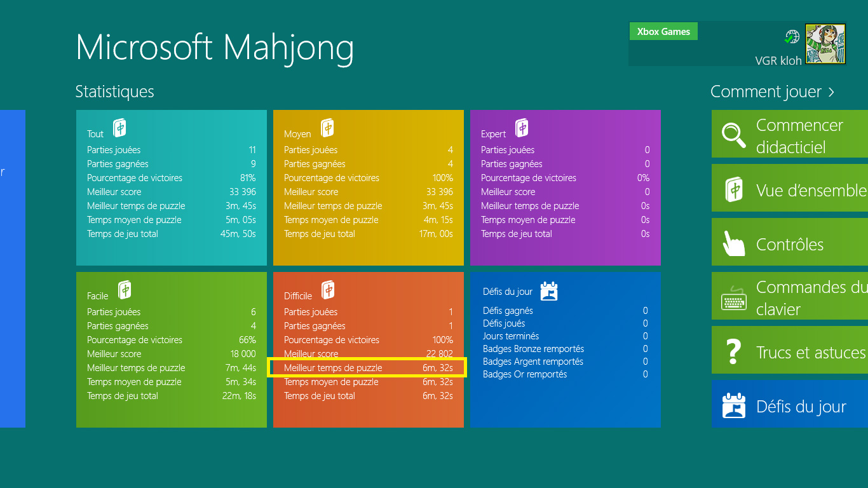The image size is (868, 488).
Task: Click the calendar icon beside Défis du jour stats
Action: point(548,291)
